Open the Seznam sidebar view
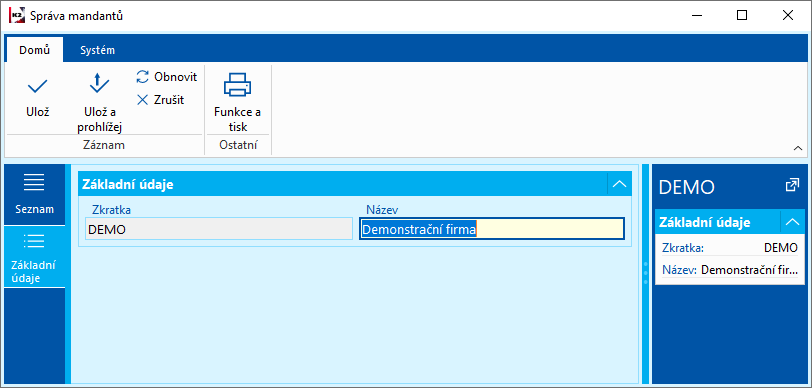 34,195
